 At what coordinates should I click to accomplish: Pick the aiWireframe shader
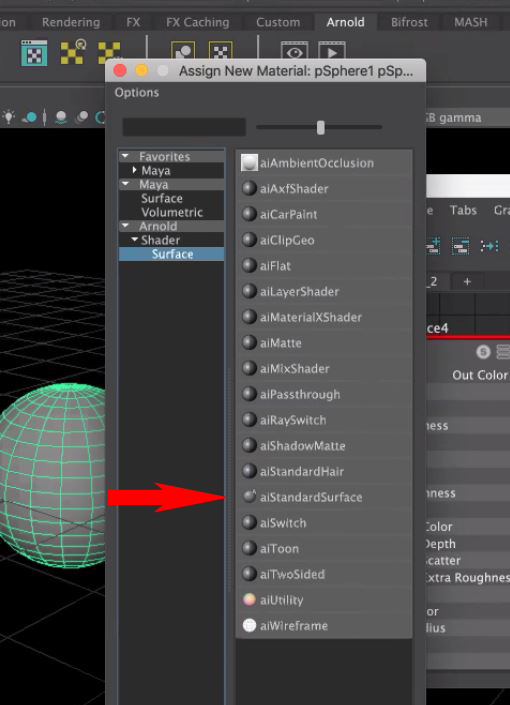click(324, 625)
